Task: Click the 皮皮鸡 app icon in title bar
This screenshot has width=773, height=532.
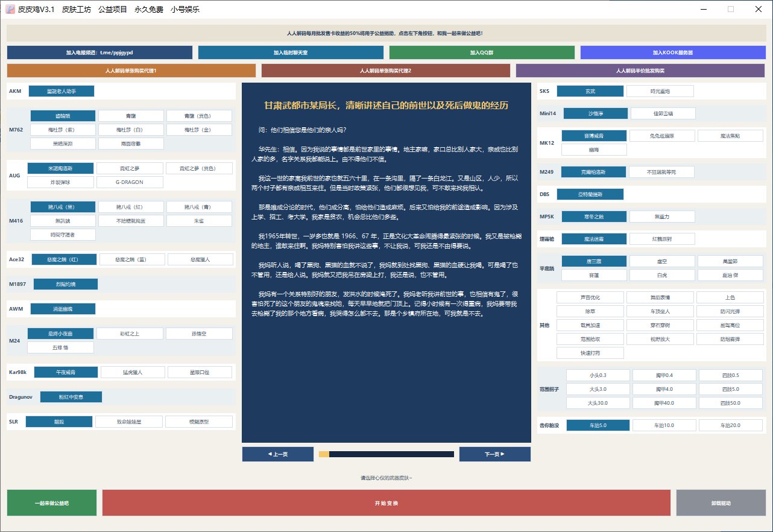Action: (10, 9)
